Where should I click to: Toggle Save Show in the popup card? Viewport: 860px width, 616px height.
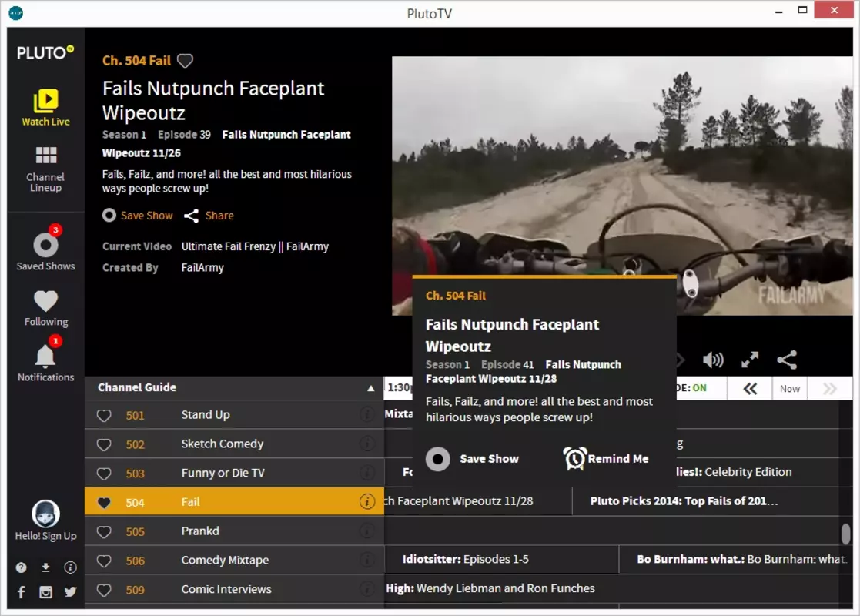click(472, 459)
